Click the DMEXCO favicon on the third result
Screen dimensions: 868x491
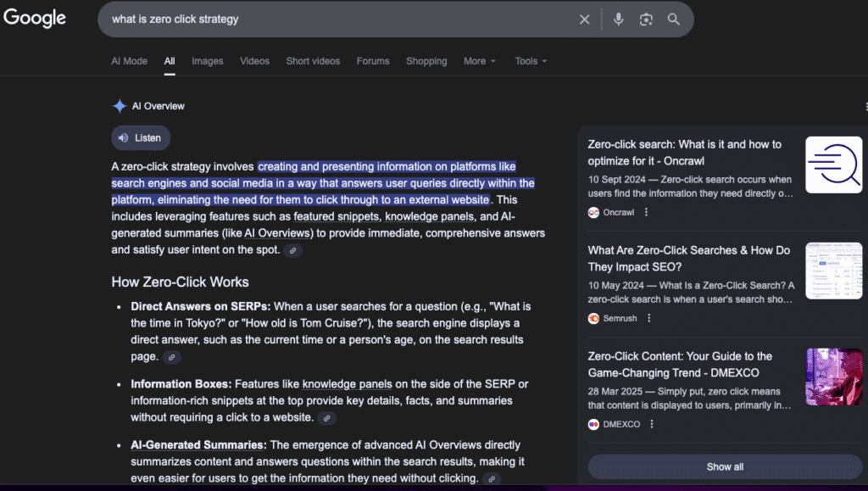(x=593, y=424)
